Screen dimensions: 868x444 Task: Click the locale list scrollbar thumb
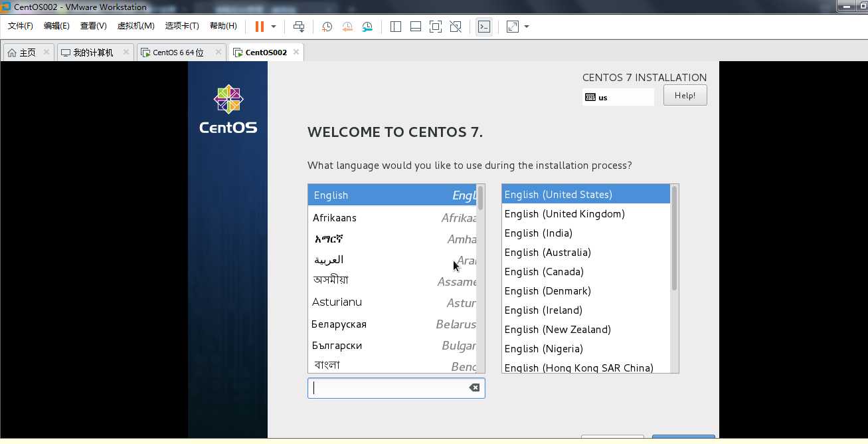(x=674, y=238)
